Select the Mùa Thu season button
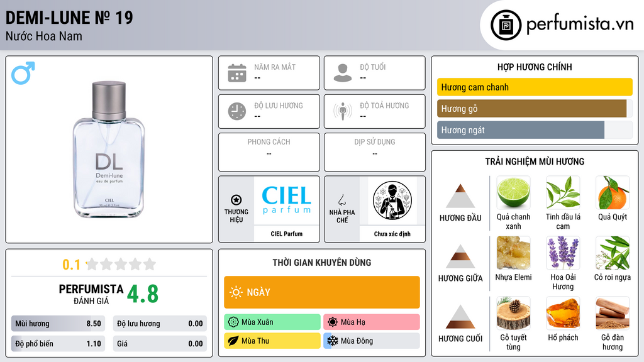Viewport: 644px width, 362px height. click(272, 341)
